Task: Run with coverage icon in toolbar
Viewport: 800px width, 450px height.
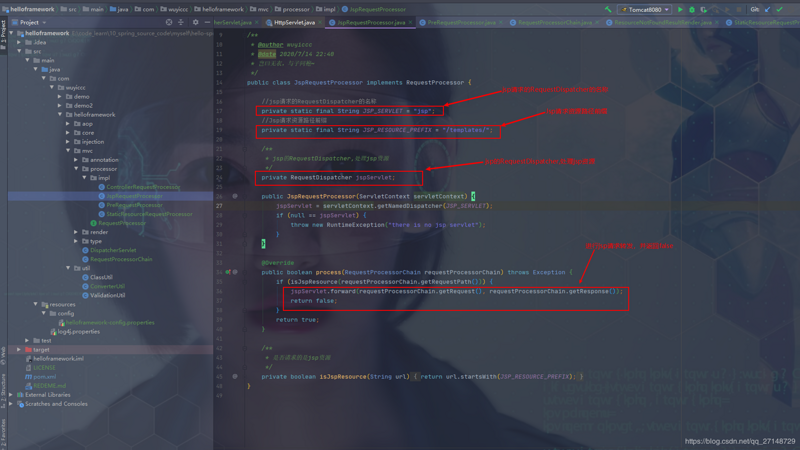Action: click(x=704, y=9)
